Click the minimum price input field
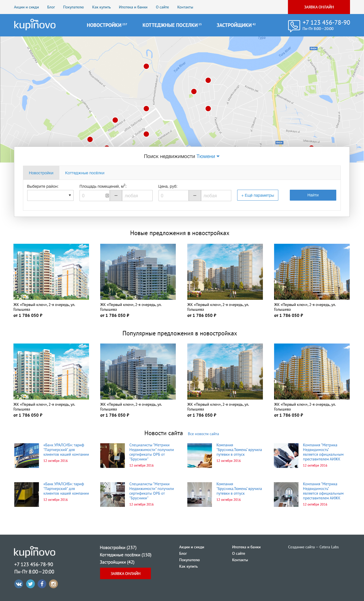Viewport: 364px width, 601px height. click(173, 196)
